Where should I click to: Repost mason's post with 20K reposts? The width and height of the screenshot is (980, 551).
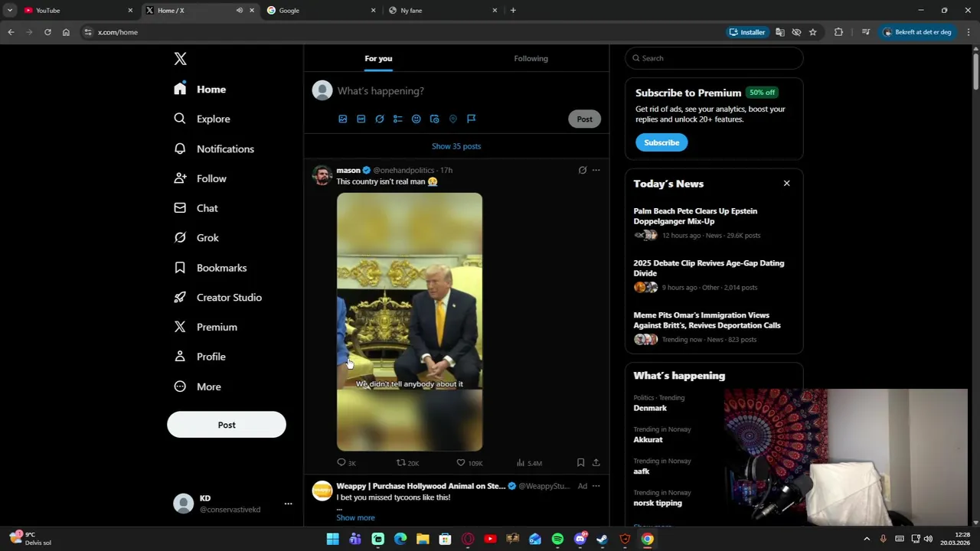pyautogui.click(x=407, y=463)
